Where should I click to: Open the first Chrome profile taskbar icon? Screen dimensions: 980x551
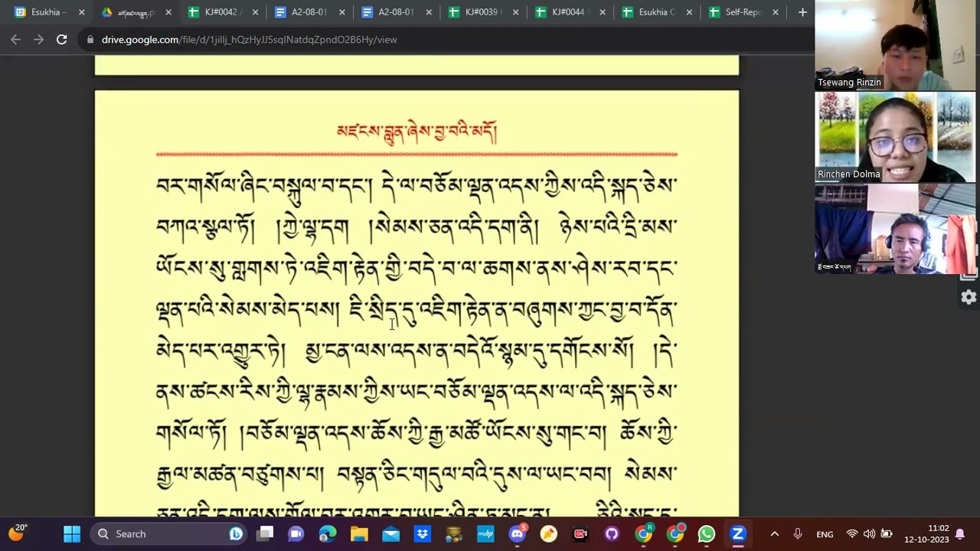click(644, 533)
